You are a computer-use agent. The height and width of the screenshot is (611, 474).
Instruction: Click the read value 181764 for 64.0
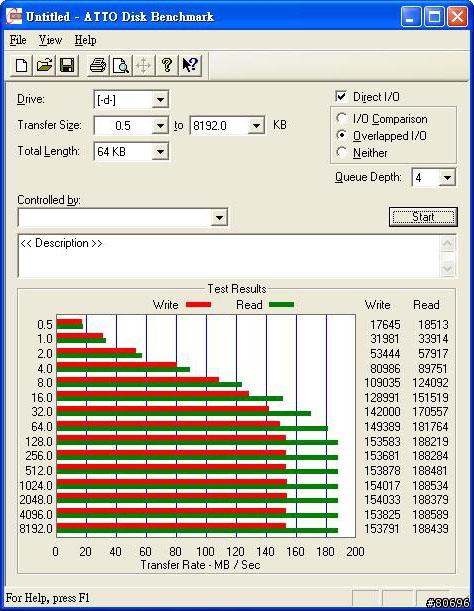point(430,427)
